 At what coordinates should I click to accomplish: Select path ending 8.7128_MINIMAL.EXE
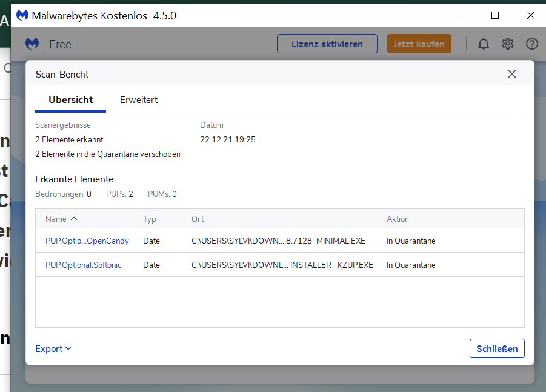click(x=278, y=241)
